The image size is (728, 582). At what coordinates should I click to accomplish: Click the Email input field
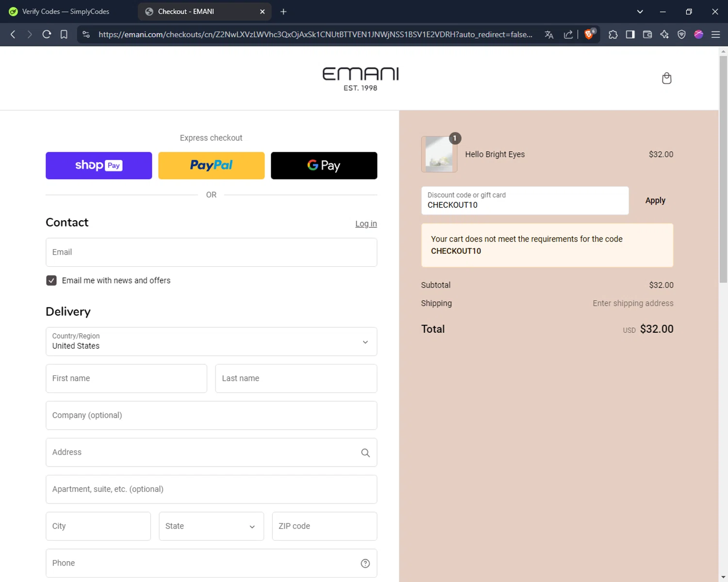pyautogui.click(x=211, y=252)
